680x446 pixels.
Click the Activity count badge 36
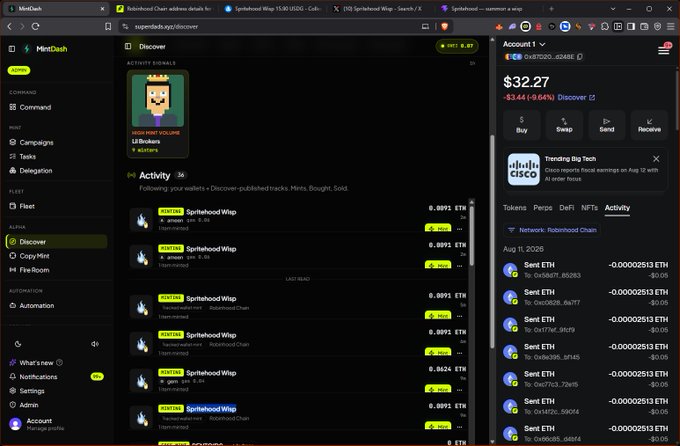pos(181,175)
